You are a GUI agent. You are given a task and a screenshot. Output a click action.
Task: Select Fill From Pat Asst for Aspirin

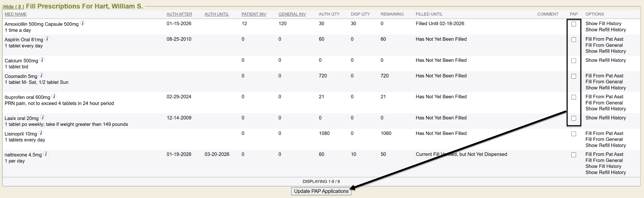tap(604, 39)
